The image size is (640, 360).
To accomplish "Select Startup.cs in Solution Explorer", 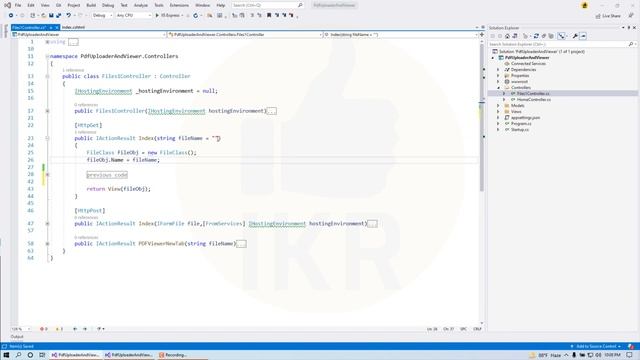I will [x=517, y=129].
